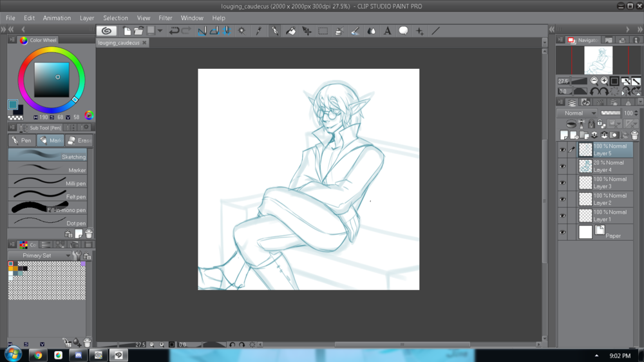
Task: Open Clip Studio launcher swirl icon
Action: [x=107, y=31]
